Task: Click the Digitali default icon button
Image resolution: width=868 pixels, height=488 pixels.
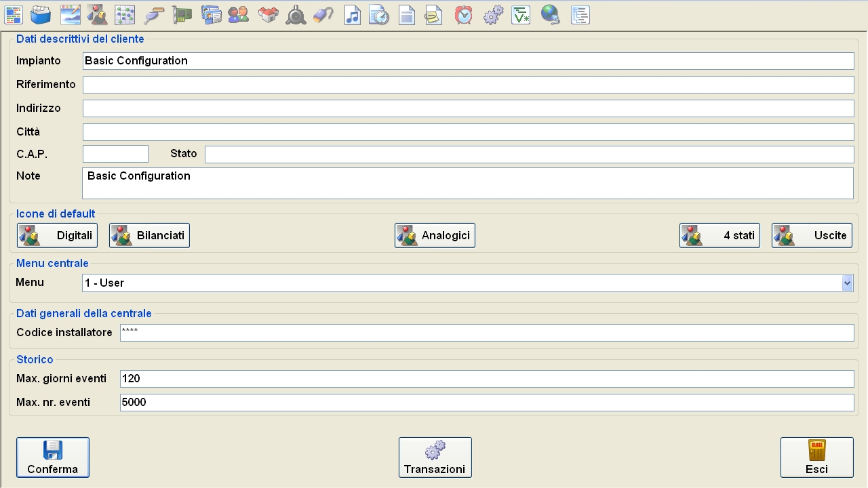Action: click(x=57, y=236)
